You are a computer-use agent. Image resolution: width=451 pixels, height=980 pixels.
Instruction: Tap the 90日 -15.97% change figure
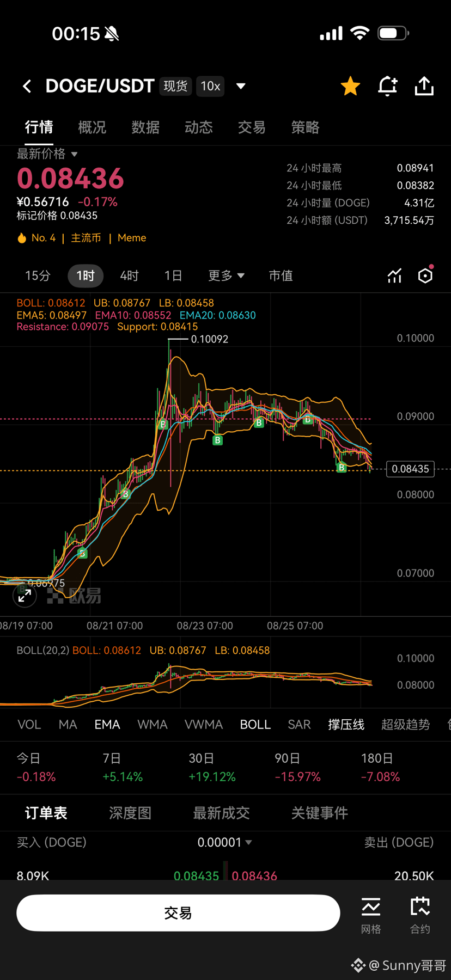click(x=298, y=777)
